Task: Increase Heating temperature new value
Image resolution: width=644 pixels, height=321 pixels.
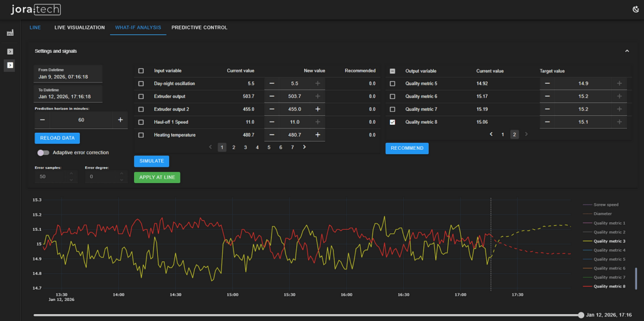Action: [x=318, y=135]
